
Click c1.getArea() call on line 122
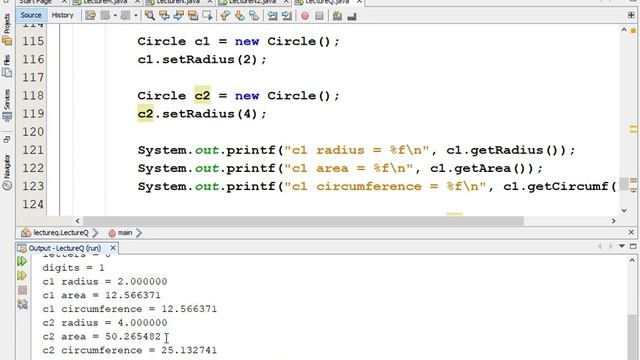(x=482, y=168)
